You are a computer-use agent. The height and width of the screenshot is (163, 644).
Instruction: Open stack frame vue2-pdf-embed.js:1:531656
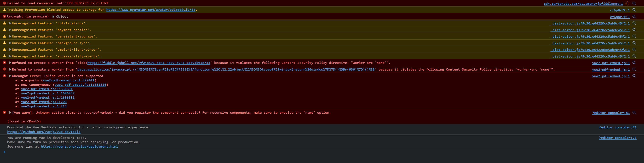point(80,85)
